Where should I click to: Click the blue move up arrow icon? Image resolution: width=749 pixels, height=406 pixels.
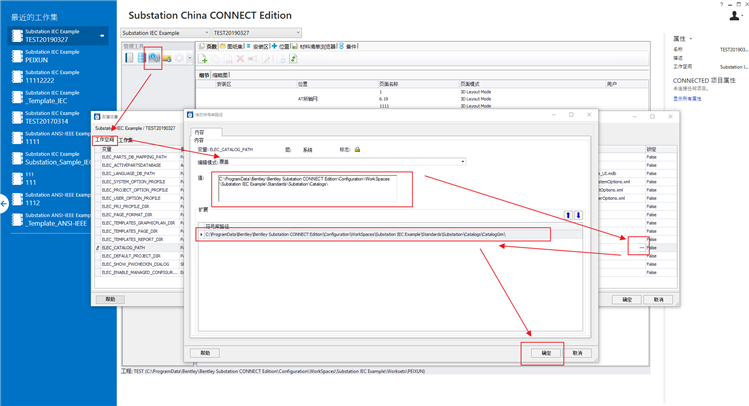[568, 215]
